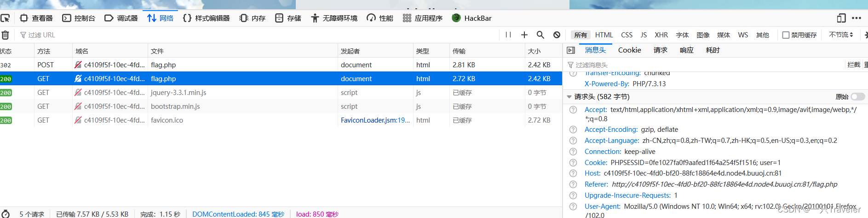The width and height of the screenshot is (868, 218).
Task: Sort by the 文件 column header
Action: pyautogui.click(x=242, y=51)
